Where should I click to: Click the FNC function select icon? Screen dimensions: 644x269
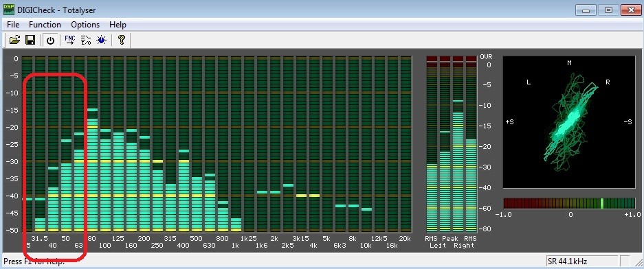pos(70,40)
